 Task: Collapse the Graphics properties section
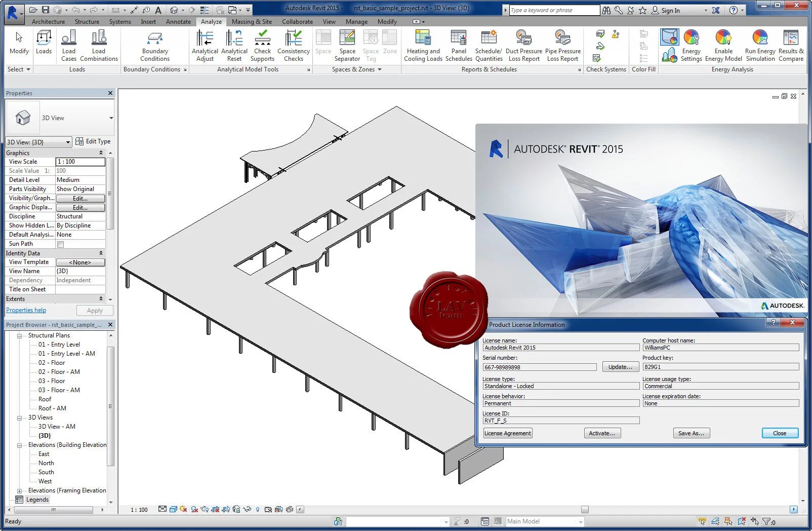(x=101, y=153)
